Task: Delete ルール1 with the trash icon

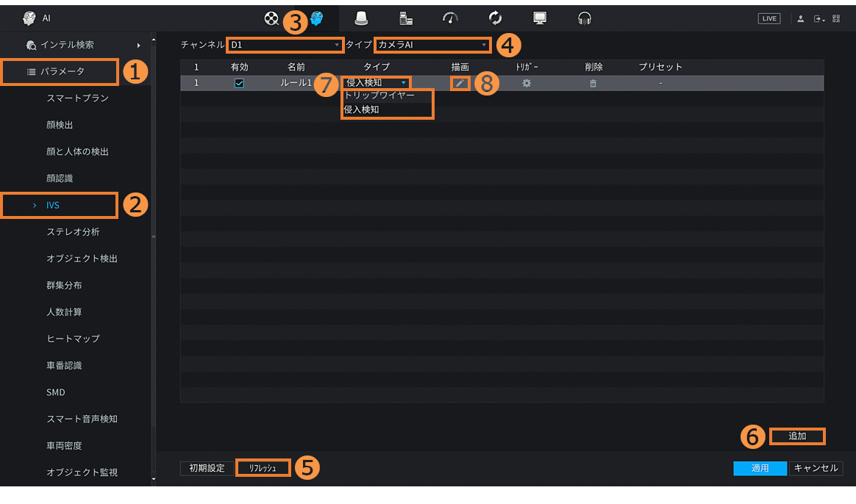Action: (593, 83)
